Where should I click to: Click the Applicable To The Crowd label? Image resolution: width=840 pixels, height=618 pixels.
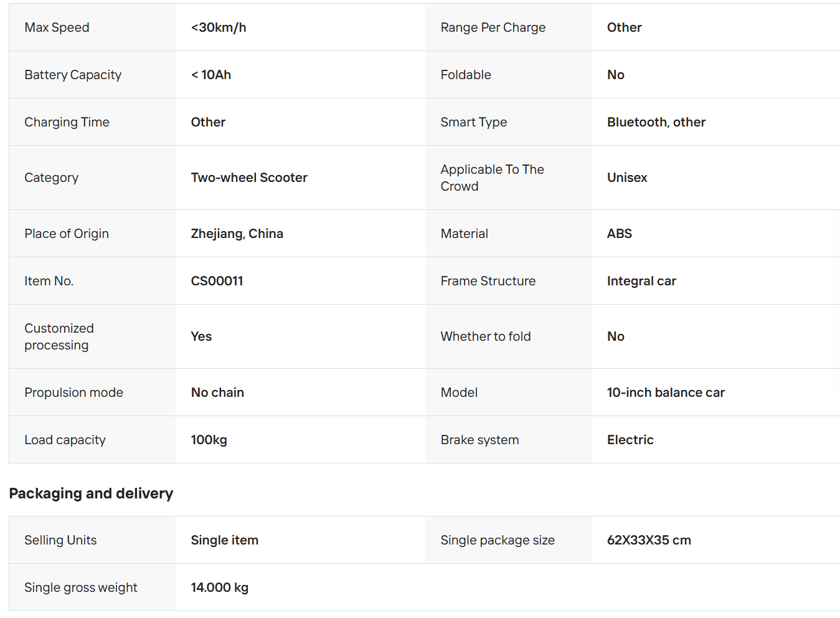click(x=493, y=178)
